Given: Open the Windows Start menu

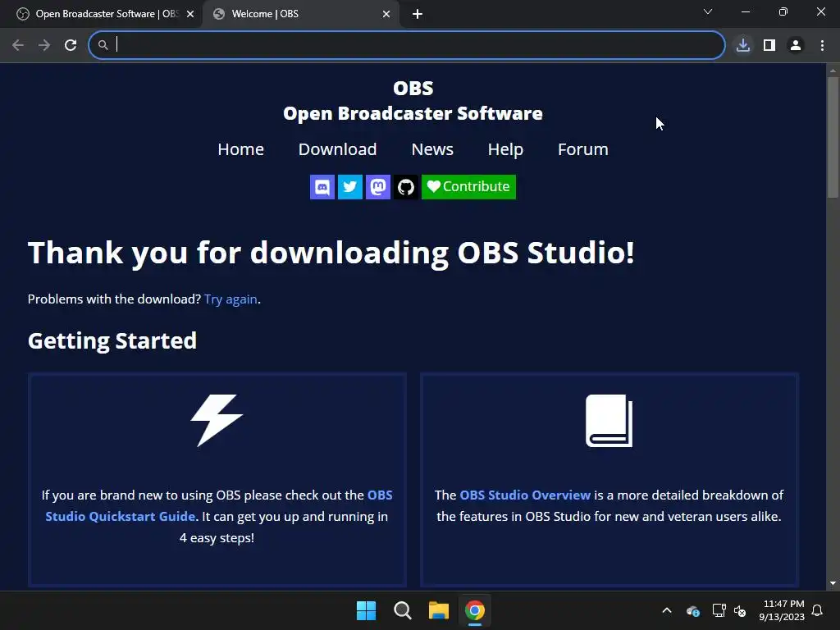Looking at the screenshot, I should tap(367, 610).
